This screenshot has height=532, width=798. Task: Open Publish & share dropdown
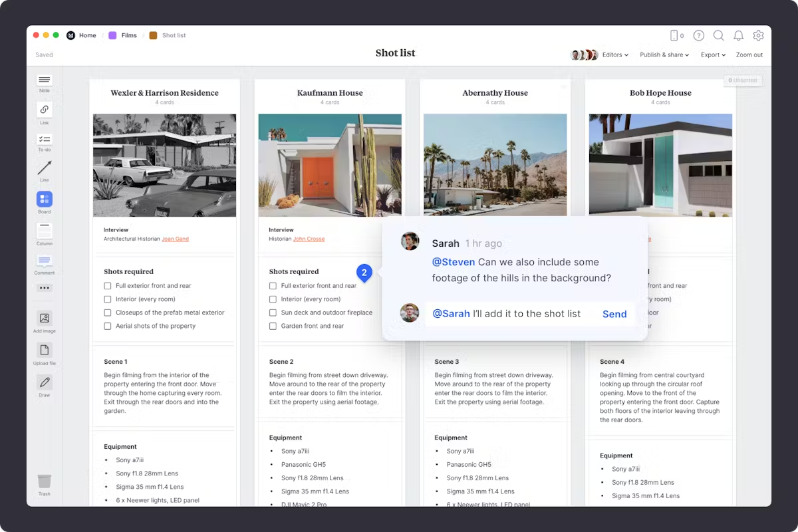click(x=664, y=55)
